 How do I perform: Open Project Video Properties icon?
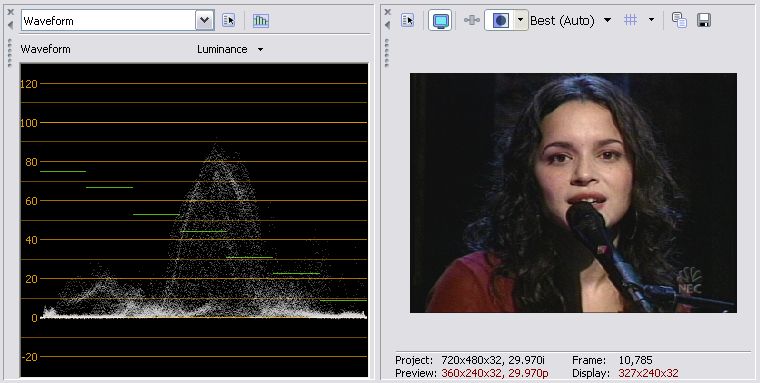408,20
